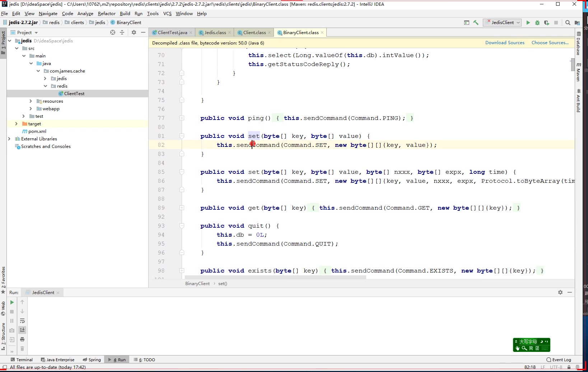Expand the resources folder
Screen dimensions: 588x372
31,101
